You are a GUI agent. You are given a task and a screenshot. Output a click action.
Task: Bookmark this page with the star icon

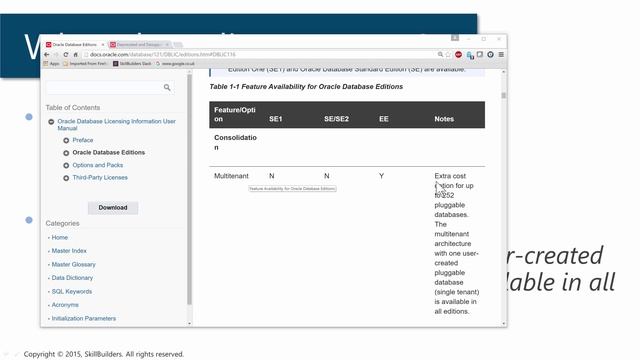[x=448, y=54]
